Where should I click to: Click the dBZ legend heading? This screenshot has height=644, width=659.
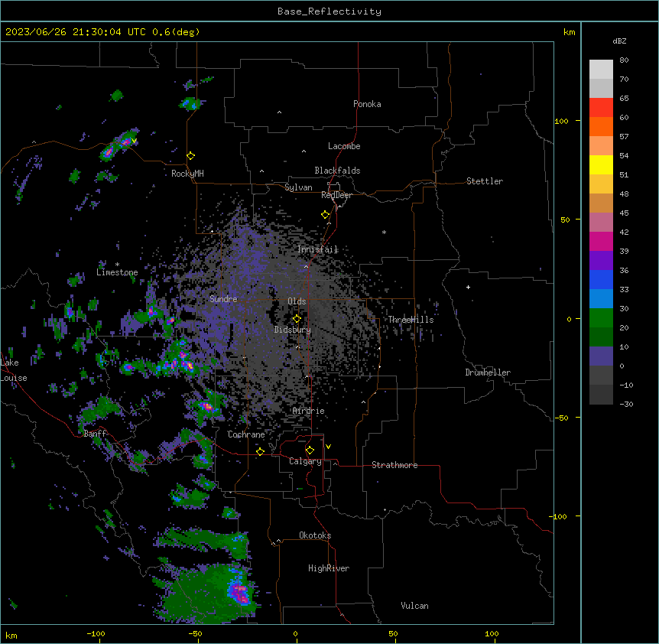point(619,41)
